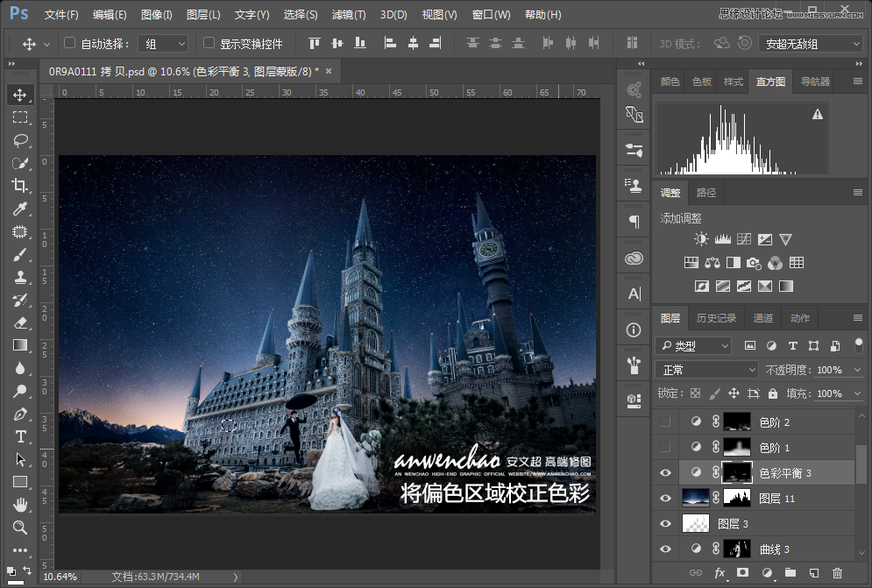Delete layer using trash icon
Screen dimensions: 872x588
pos(837,572)
